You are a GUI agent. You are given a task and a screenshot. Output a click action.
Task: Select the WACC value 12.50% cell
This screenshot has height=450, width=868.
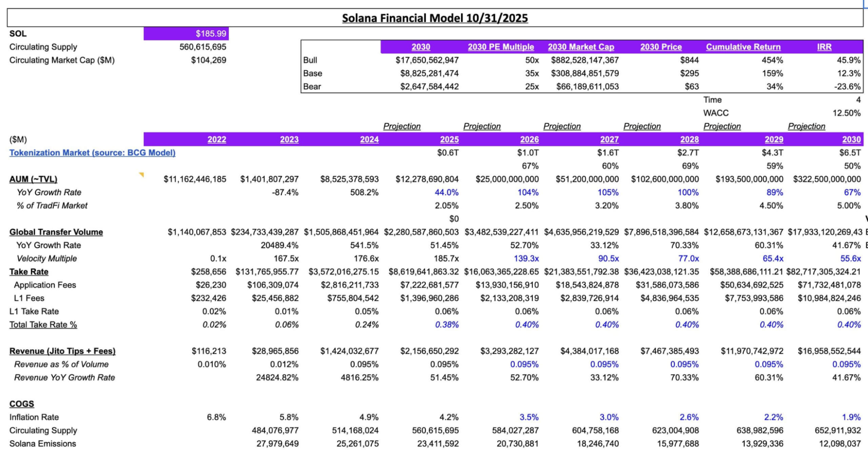coord(846,113)
